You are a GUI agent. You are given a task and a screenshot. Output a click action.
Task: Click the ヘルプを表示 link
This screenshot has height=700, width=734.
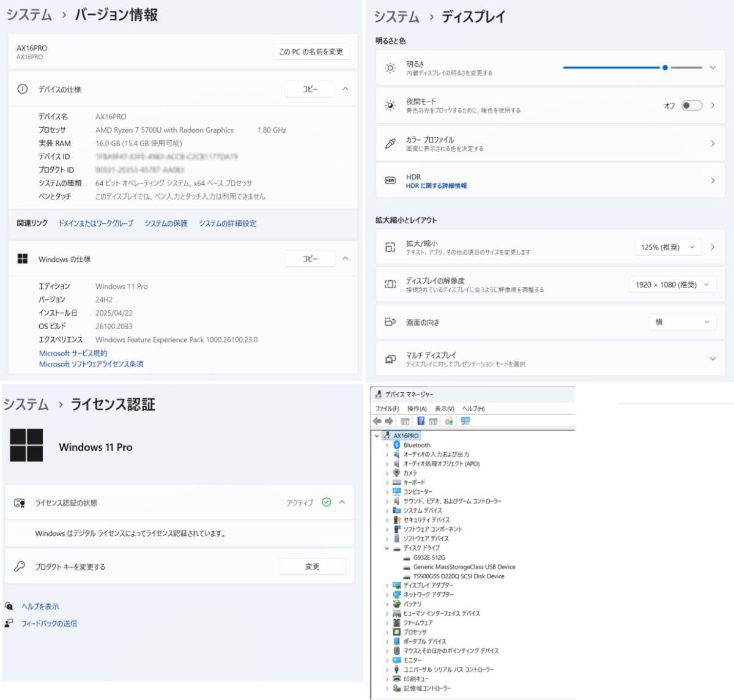pos(40,606)
